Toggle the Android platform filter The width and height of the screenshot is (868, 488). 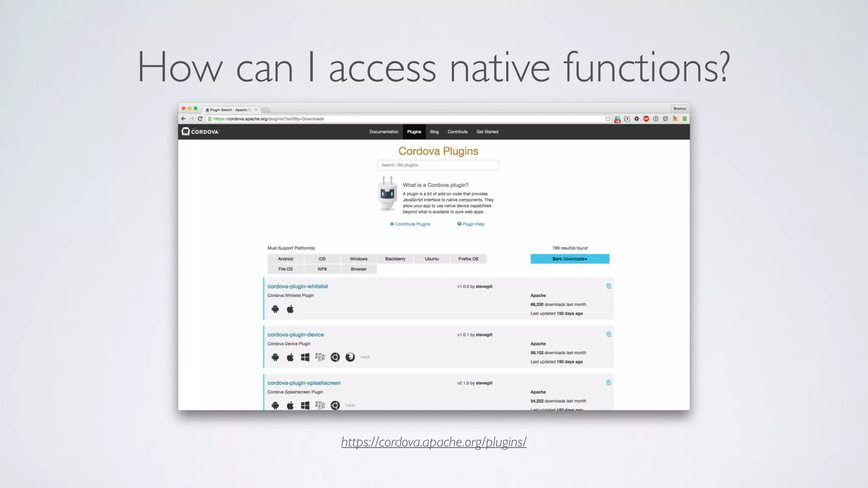[286, 259]
